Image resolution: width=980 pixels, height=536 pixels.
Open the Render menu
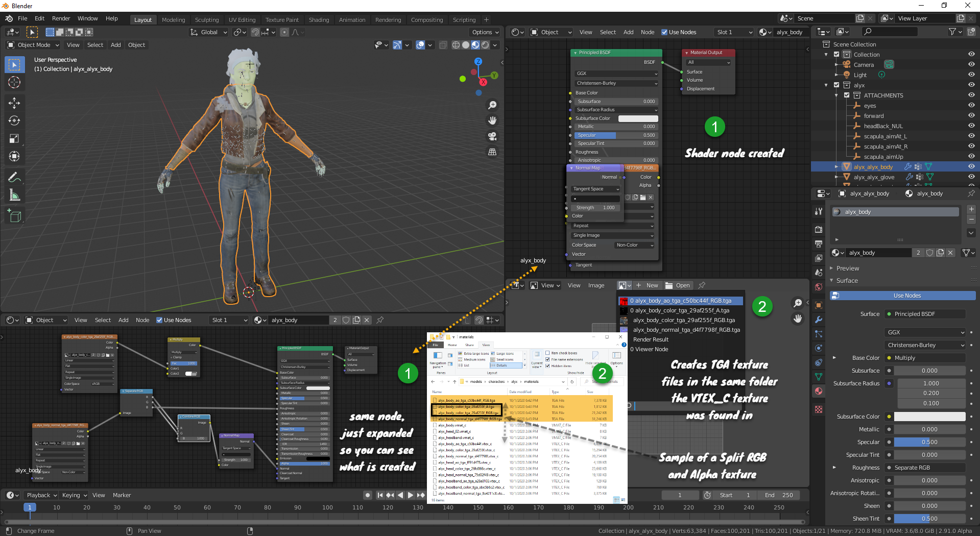pyautogui.click(x=61, y=18)
